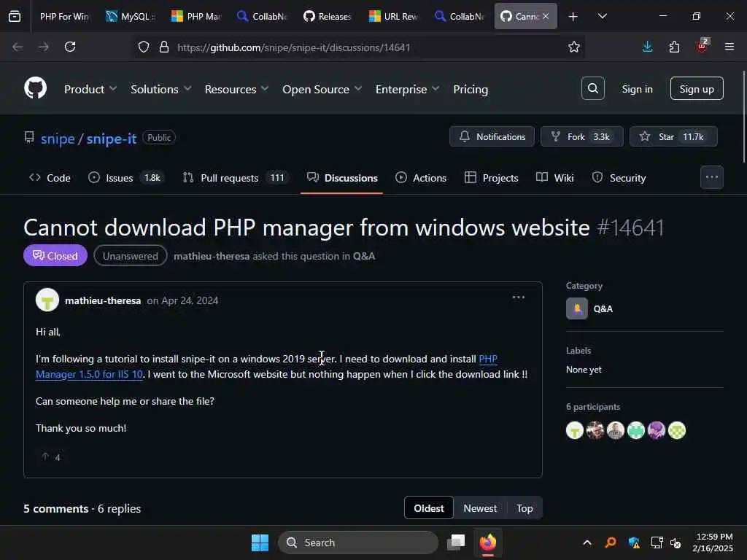The image size is (747, 560).
Task: Open the PHP Manager 1.5.0 link
Action: coord(89,374)
